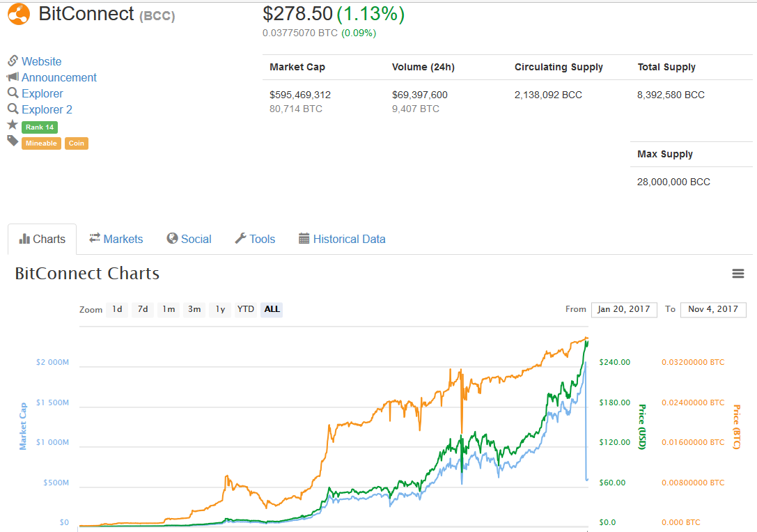Set chart zoom to 3m
Viewport: 757px width, 532px height.
click(x=194, y=309)
